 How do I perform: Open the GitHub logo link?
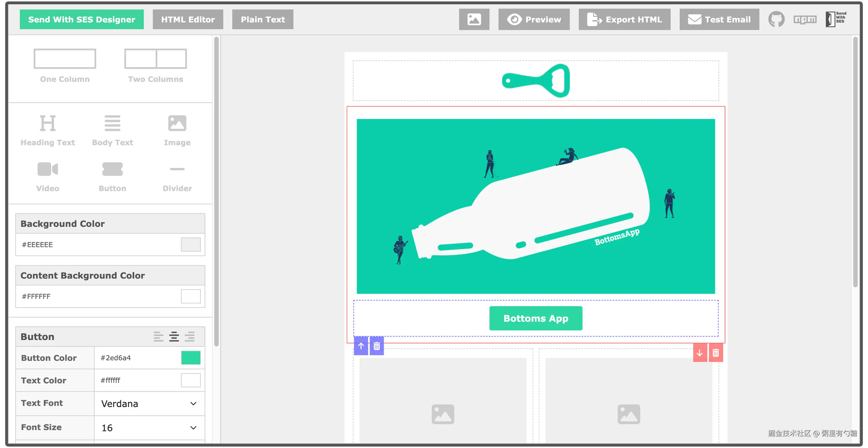(x=776, y=19)
